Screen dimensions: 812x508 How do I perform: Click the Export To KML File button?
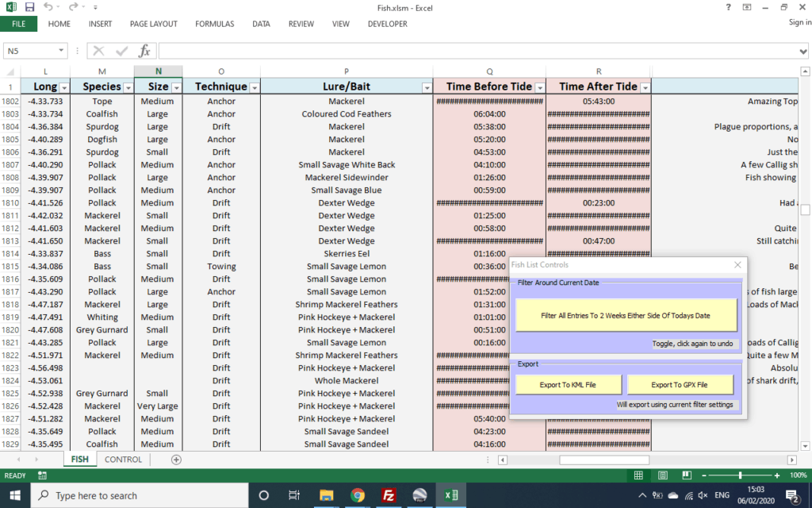pyautogui.click(x=568, y=384)
